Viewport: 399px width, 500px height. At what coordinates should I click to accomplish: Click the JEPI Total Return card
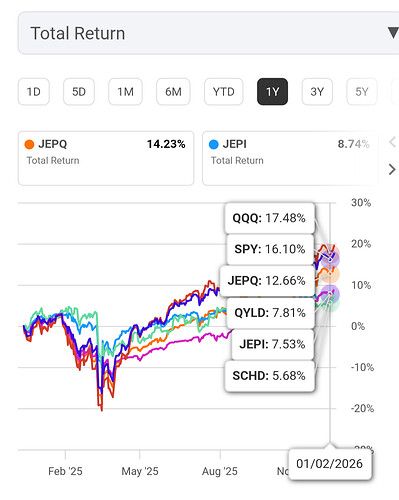tap(290, 158)
